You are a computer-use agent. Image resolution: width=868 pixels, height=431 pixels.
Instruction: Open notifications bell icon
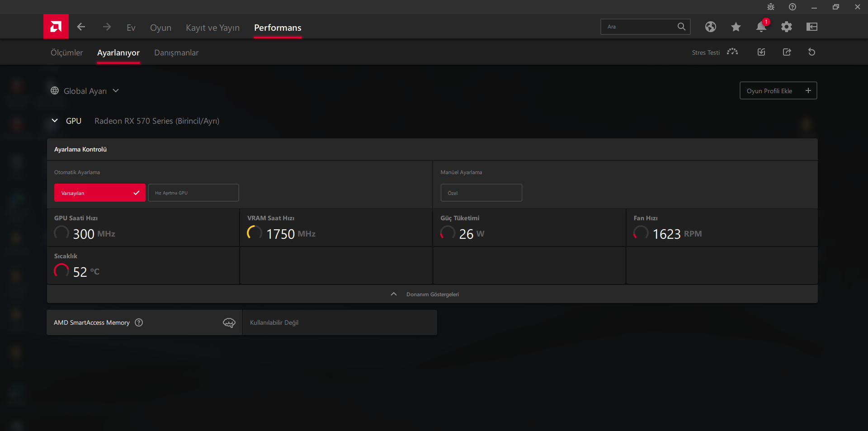pyautogui.click(x=761, y=27)
